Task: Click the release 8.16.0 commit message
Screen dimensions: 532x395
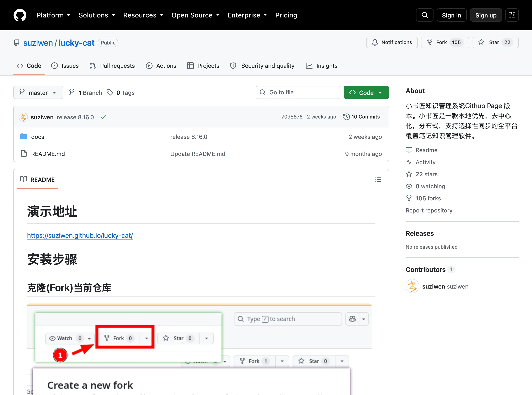Action: pyautogui.click(x=75, y=117)
